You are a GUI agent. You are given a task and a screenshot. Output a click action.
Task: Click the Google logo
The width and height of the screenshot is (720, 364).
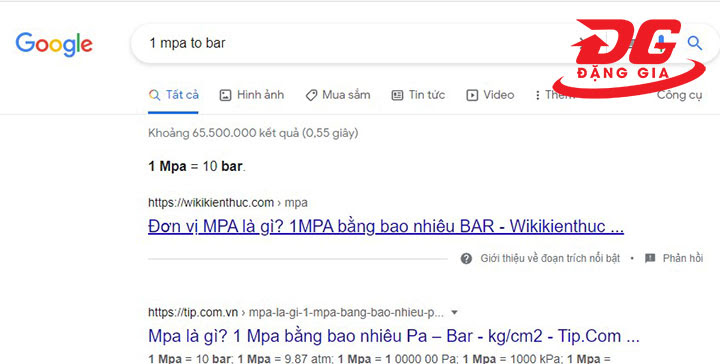pos(54,45)
